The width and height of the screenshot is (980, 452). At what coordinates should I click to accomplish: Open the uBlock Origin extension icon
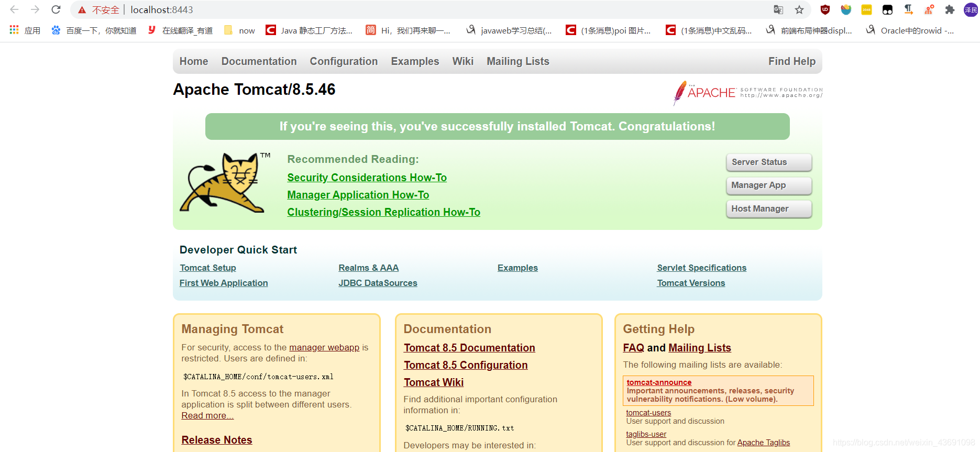(825, 9)
